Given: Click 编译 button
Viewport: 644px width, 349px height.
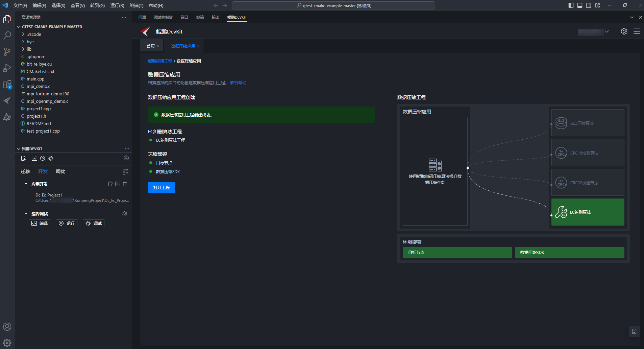Looking at the screenshot, I should (40, 223).
